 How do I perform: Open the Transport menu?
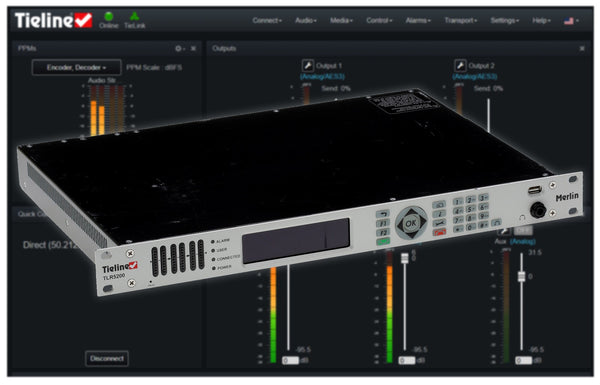click(x=461, y=20)
